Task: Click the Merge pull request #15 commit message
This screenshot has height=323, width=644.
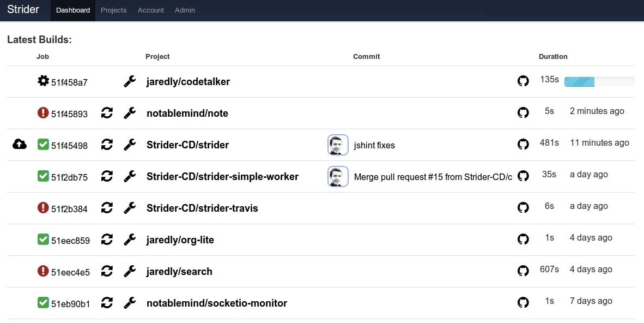Action: pos(433,177)
